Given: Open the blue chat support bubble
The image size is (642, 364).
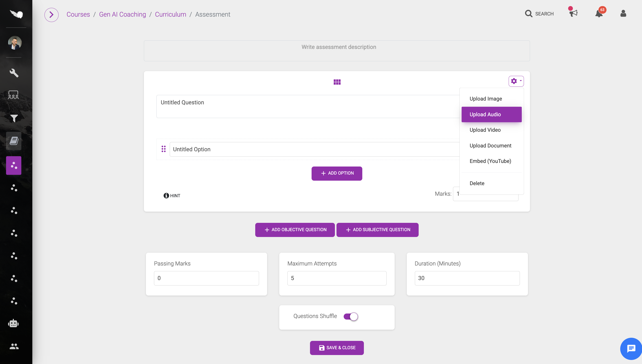Looking at the screenshot, I should tap(631, 348).
